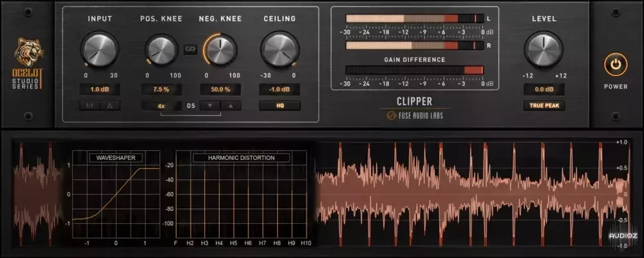The height and width of the screenshot is (258, 644).
Task: Click the H3 harmonic label
Action: point(204,243)
